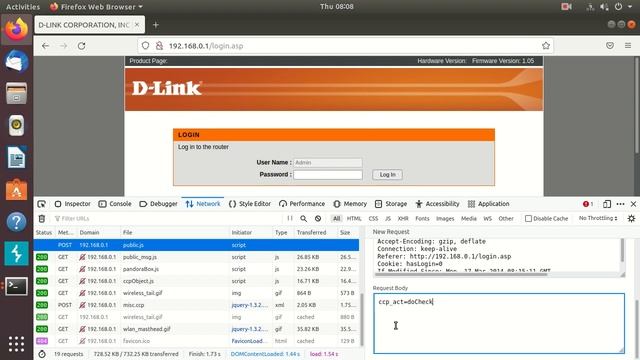Close the D-LINK CORPORATION tab

(x=137, y=25)
